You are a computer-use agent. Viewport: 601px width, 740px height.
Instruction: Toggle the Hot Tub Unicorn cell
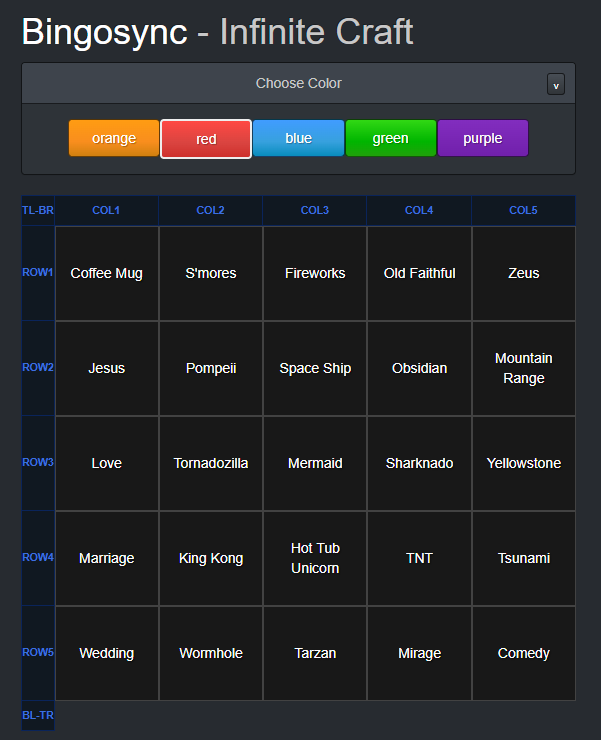pos(315,558)
